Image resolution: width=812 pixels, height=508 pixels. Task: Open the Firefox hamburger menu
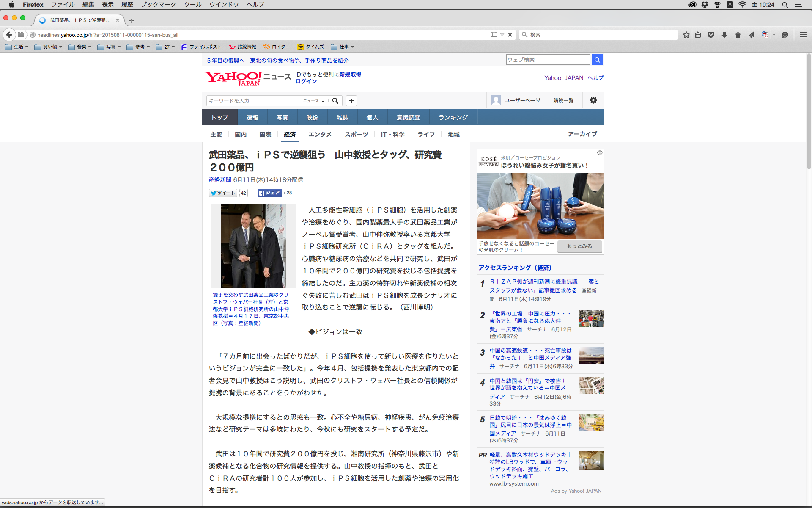[x=803, y=35]
